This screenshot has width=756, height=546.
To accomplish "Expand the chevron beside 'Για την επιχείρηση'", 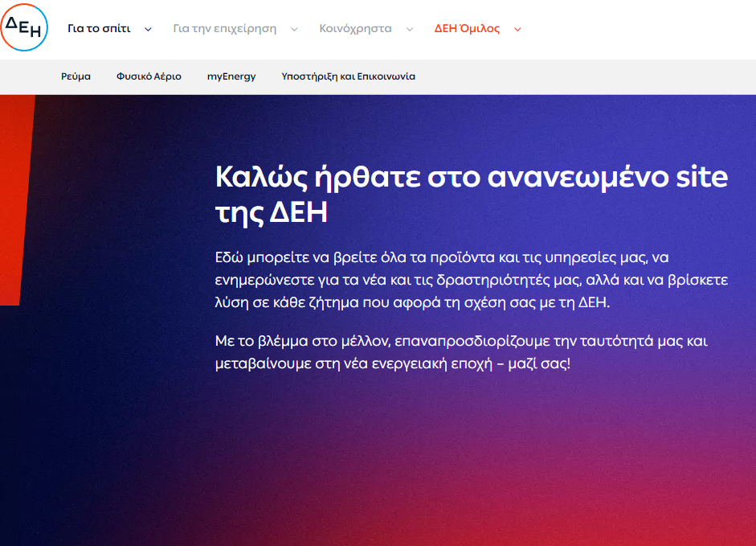I will (294, 30).
